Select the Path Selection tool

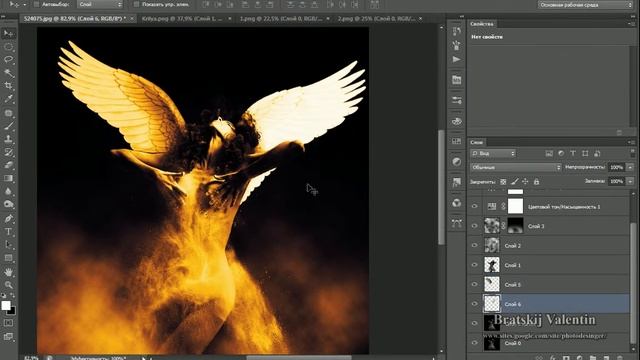pos(8,244)
